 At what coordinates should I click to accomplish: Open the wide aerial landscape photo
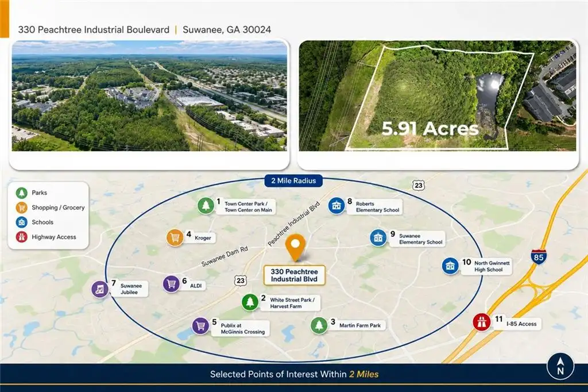pos(149,96)
